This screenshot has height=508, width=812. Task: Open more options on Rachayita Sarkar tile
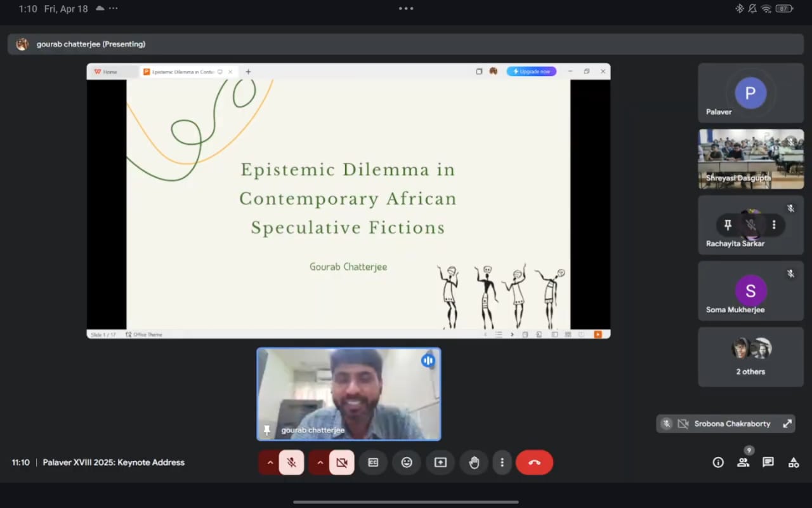(773, 225)
